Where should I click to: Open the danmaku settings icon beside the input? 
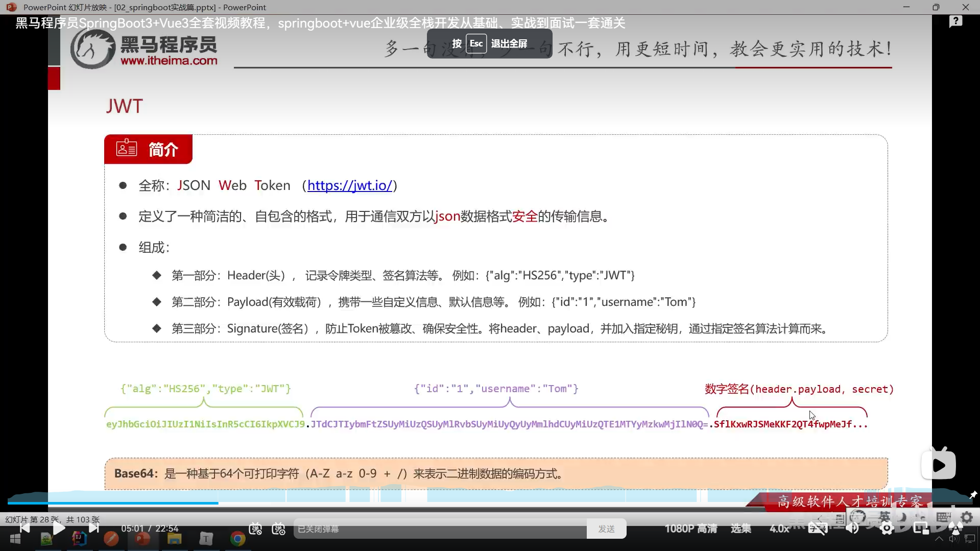point(279,529)
